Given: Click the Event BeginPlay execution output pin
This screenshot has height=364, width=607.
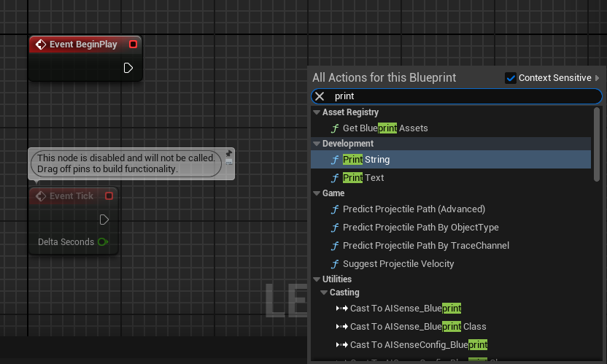Looking at the screenshot, I should click(x=128, y=68).
